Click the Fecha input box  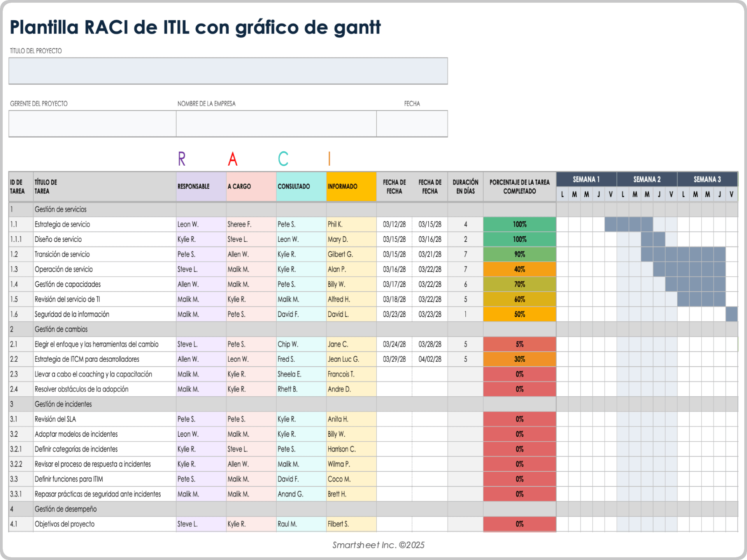pyautogui.click(x=412, y=124)
